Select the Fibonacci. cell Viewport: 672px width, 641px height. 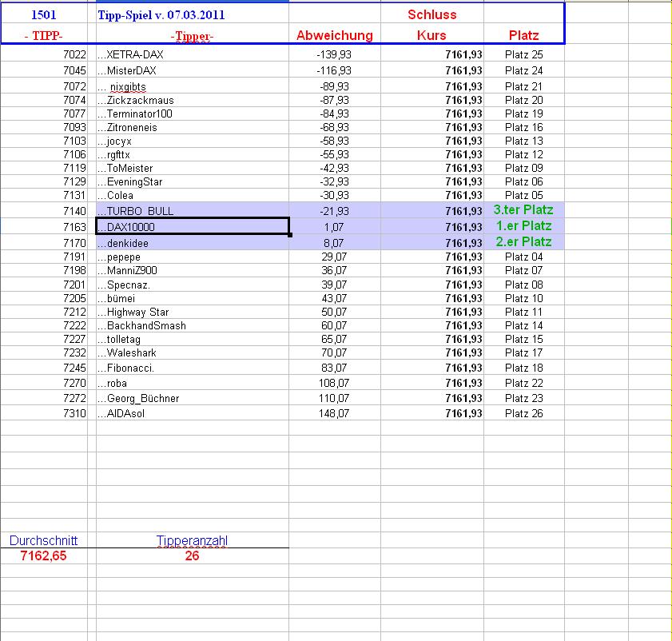[x=193, y=368]
